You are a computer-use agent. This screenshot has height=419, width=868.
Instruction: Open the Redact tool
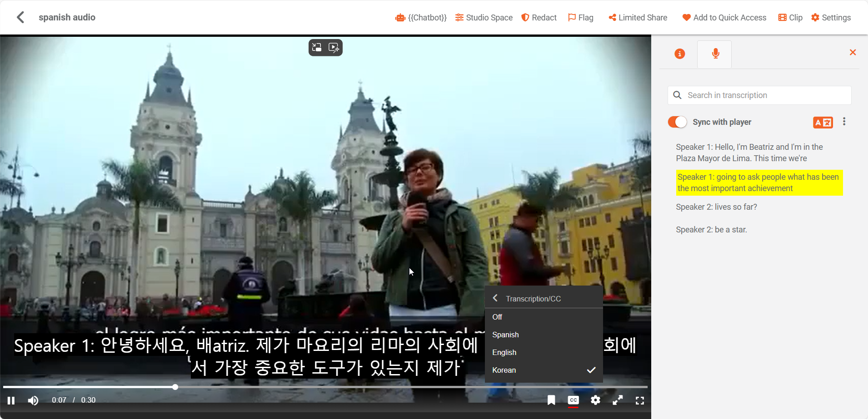539,18
